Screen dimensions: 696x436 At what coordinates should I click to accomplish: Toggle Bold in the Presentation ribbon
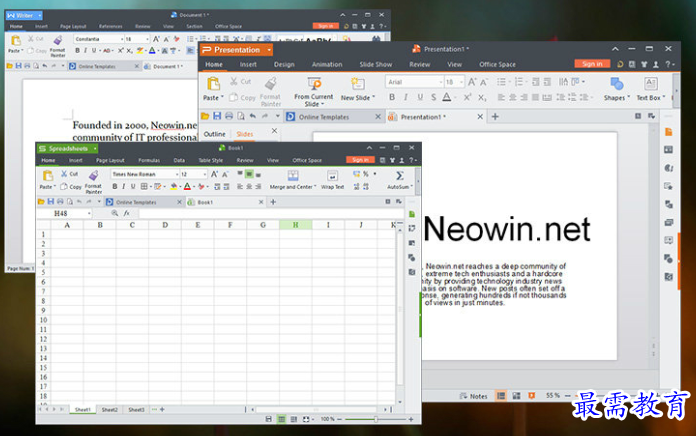pos(391,98)
